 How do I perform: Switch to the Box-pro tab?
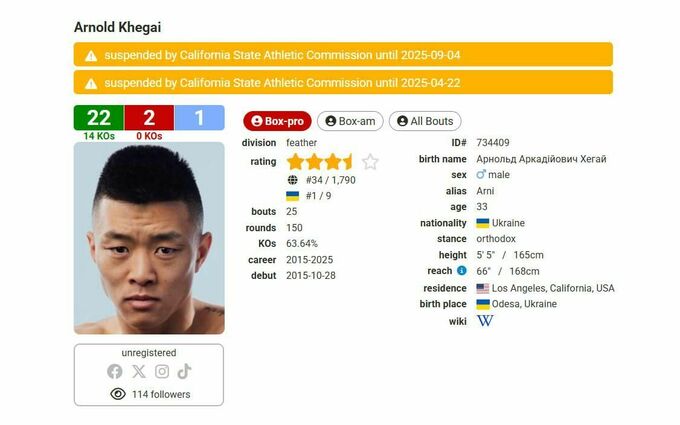click(277, 121)
